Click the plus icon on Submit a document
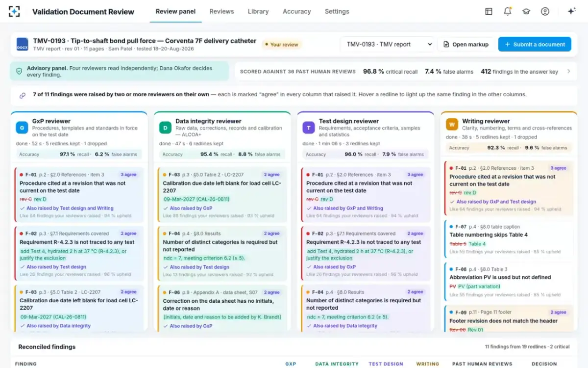Screen dimensions: 588x368 click(x=507, y=44)
